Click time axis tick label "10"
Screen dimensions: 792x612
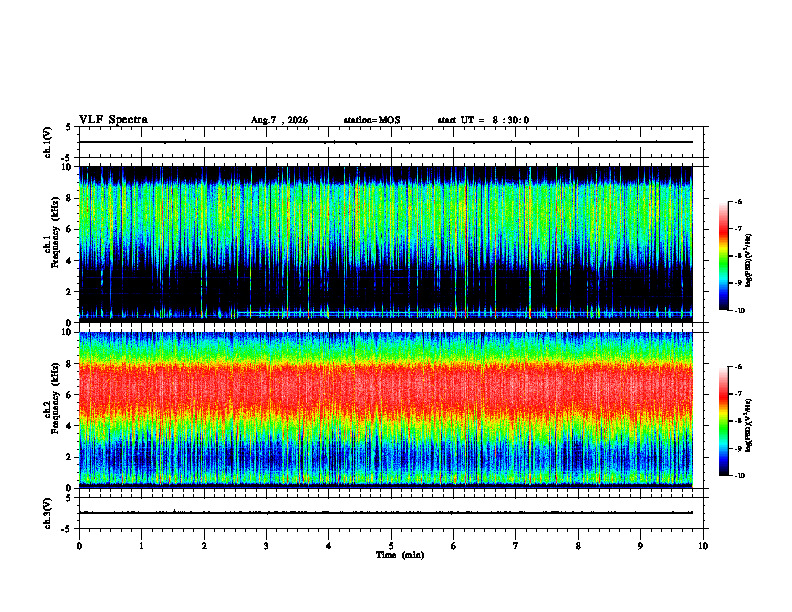(703, 546)
